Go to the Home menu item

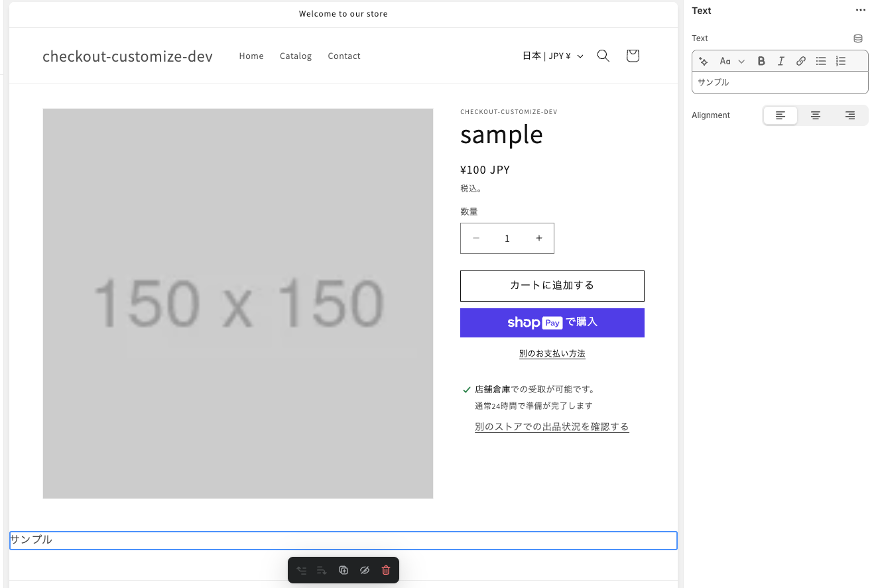251,56
